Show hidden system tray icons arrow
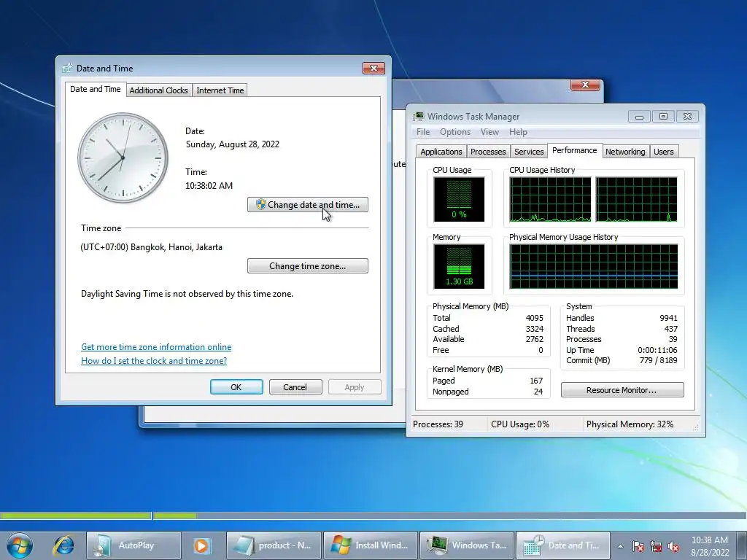The image size is (747, 560). tap(620, 546)
